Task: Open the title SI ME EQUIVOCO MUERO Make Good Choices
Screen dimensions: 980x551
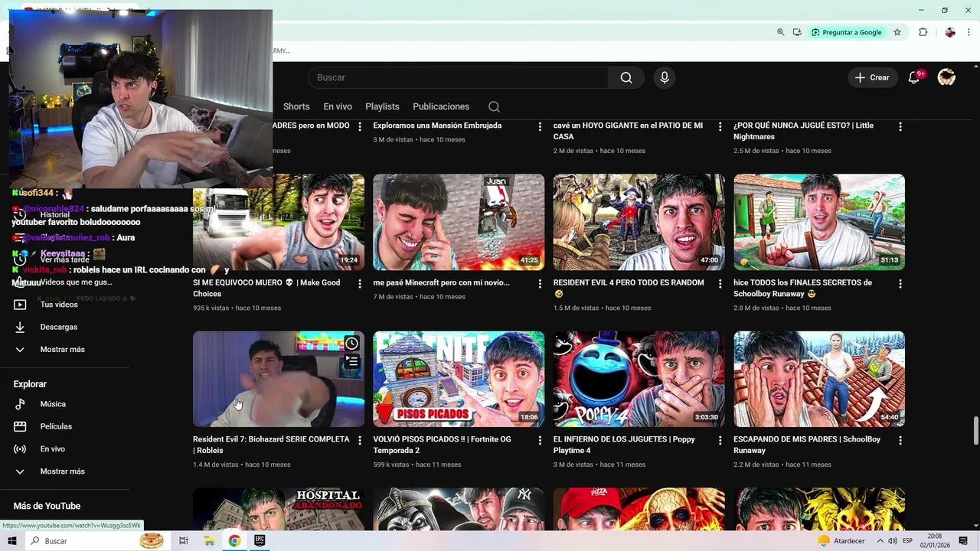Action: (266, 288)
